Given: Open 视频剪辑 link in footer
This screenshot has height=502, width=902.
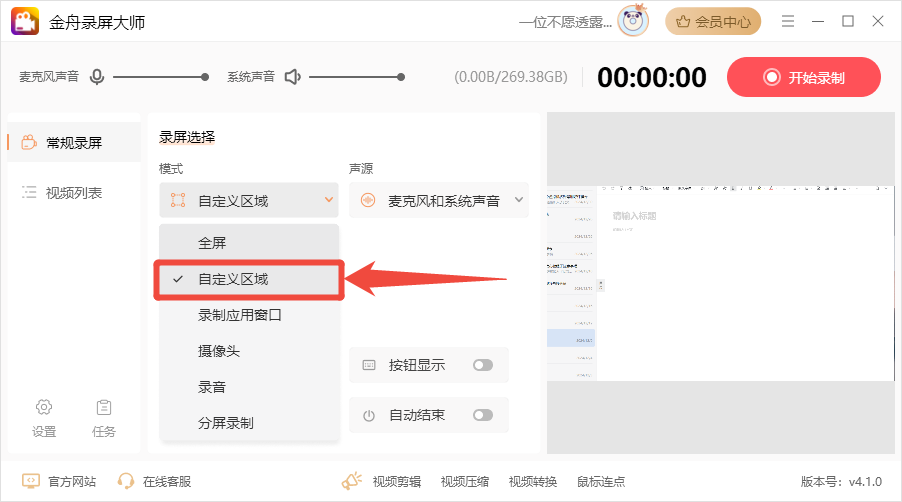Looking at the screenshot, I should coord(396,481).
